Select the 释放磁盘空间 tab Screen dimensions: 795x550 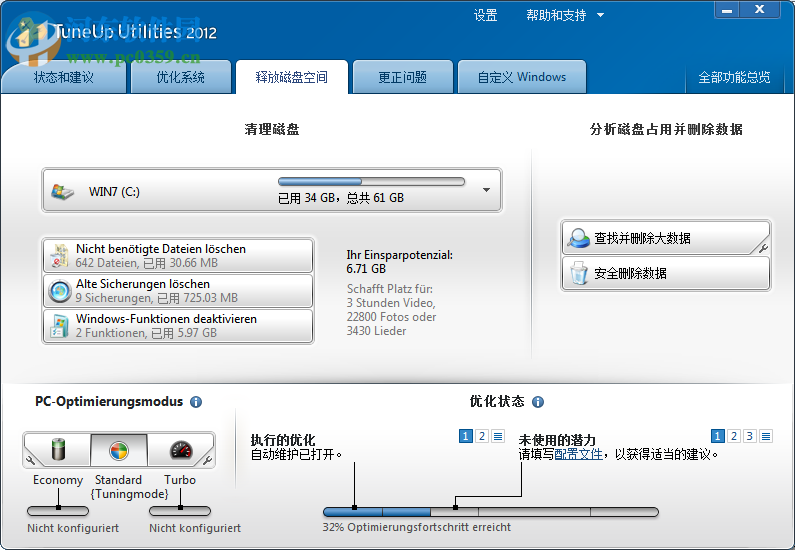pyautogui.click(x=292, y=77)
